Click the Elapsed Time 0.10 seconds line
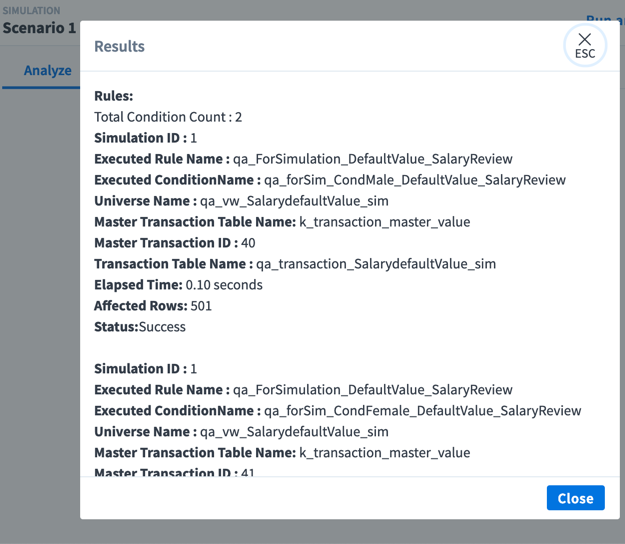 [178, 285]
